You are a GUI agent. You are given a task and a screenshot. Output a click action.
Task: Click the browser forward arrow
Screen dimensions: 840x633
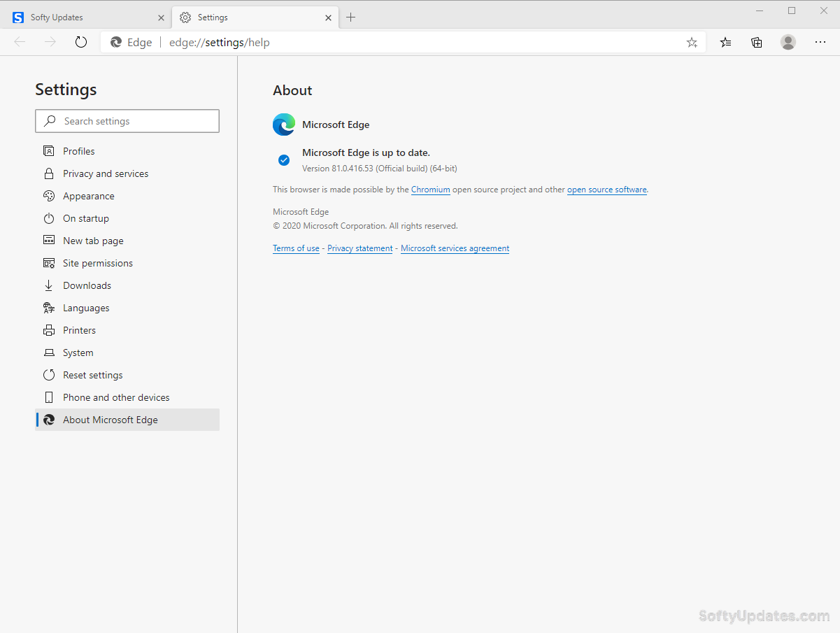tap(50, 42)
